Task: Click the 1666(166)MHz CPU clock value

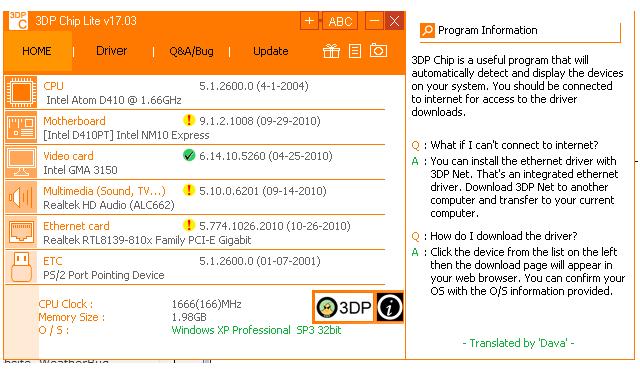Action: coord(207,304)
